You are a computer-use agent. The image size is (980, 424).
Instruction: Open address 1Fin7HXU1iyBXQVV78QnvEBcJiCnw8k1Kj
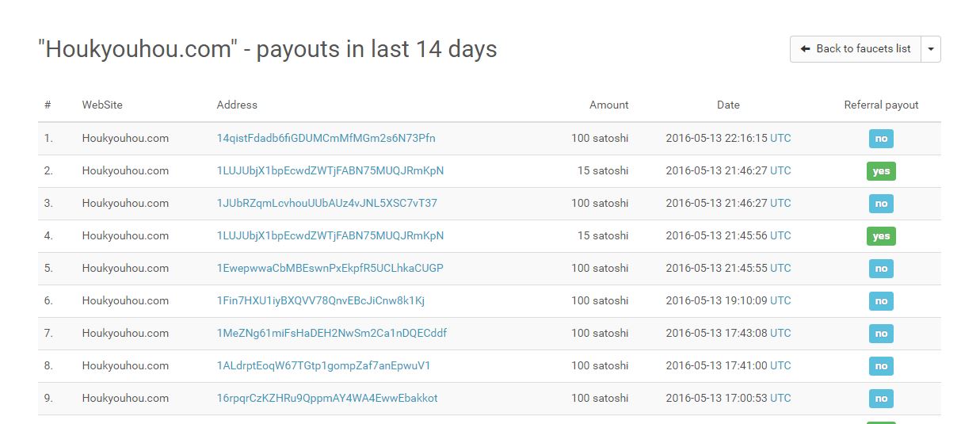[x=320, y=300]
